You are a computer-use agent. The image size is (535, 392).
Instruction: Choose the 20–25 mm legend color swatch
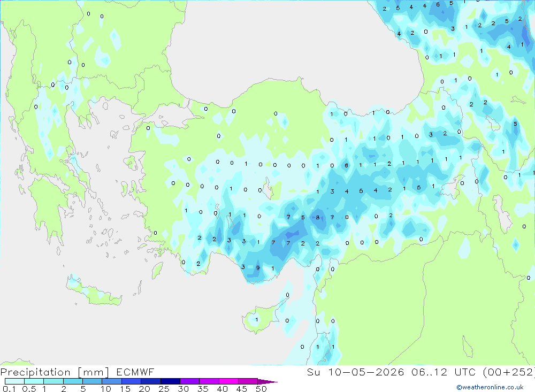150,381
